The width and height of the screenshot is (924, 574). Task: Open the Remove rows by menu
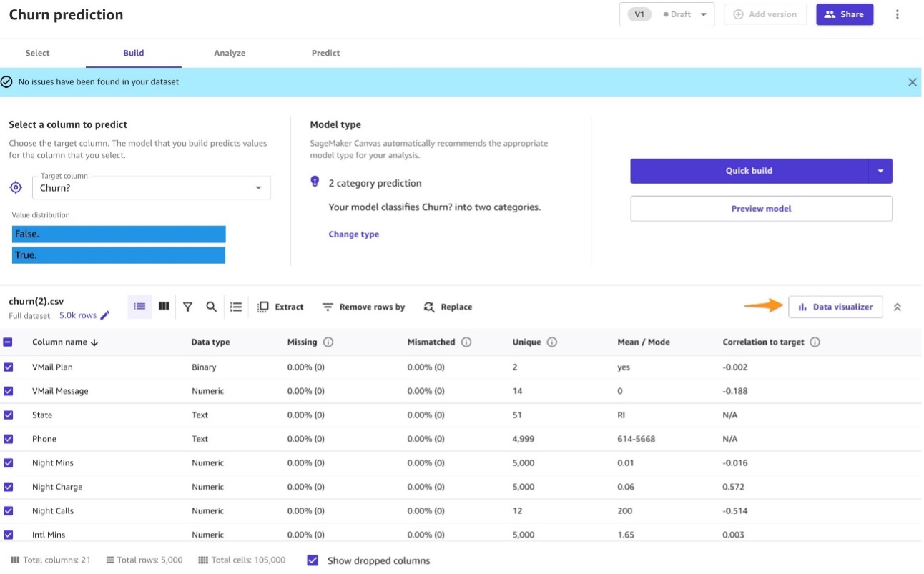[363, 307]
